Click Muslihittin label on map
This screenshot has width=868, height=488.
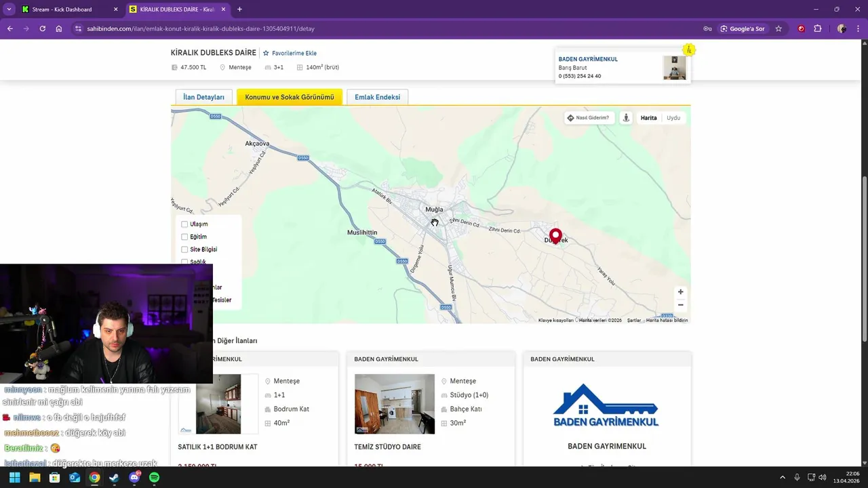tap(362, 232)
